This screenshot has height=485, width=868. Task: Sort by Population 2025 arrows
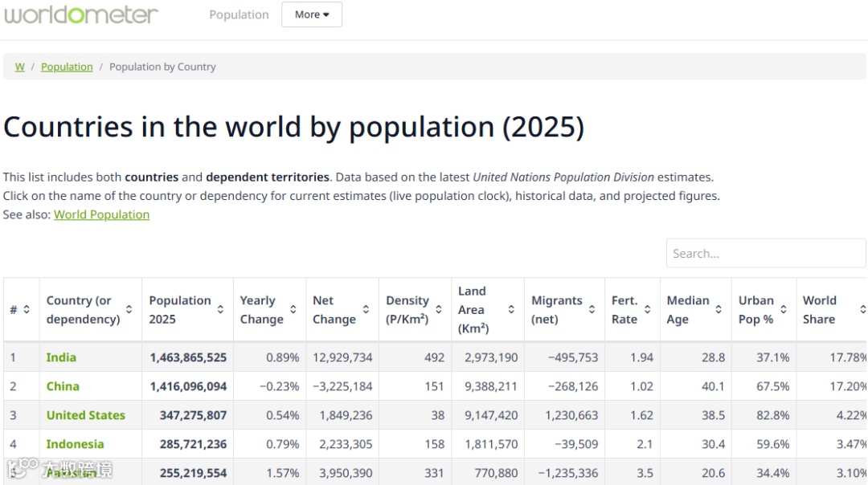[220, 310]
